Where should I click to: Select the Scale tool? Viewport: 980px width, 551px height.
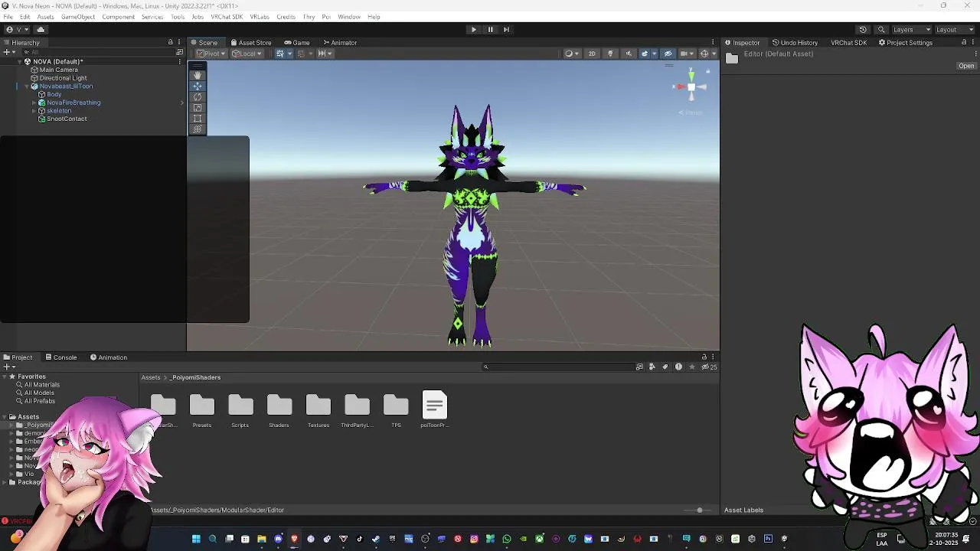point(198,107)
